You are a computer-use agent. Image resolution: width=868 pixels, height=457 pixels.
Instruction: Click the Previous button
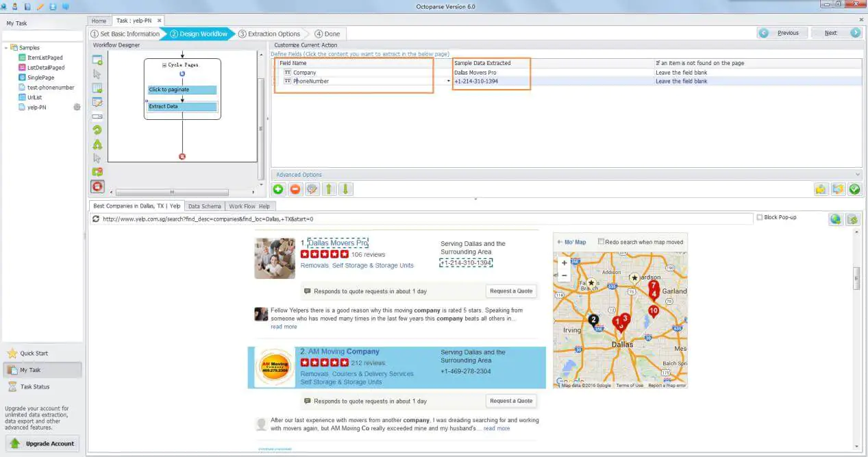tap(782, 33)
